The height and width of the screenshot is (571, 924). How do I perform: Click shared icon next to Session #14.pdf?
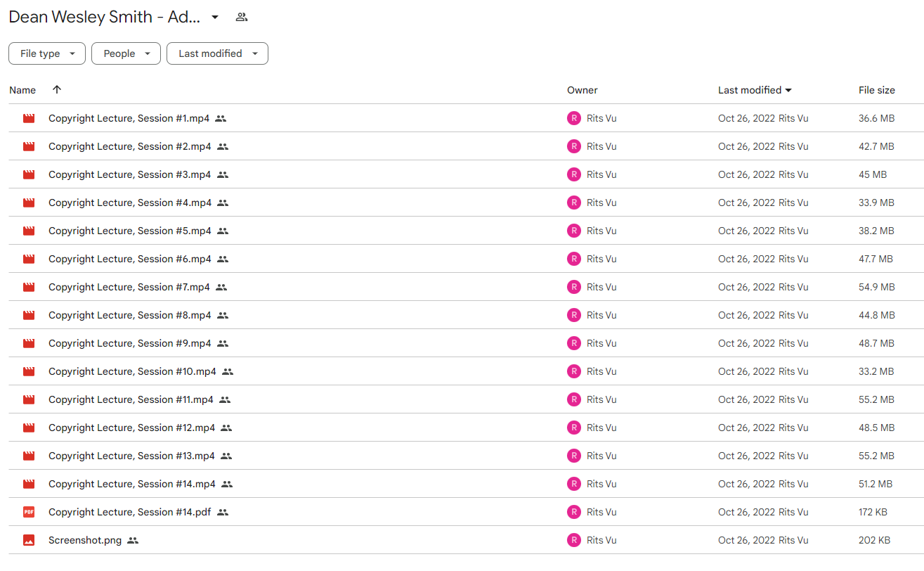pos(223,513)
